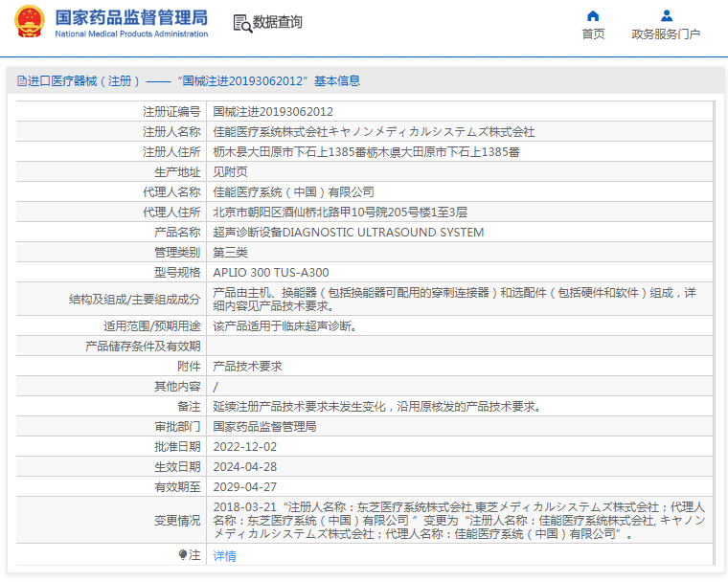Click the 结构及组成/主要组成成分 label
Screen dimensions: 728x582
pos(135,300)
